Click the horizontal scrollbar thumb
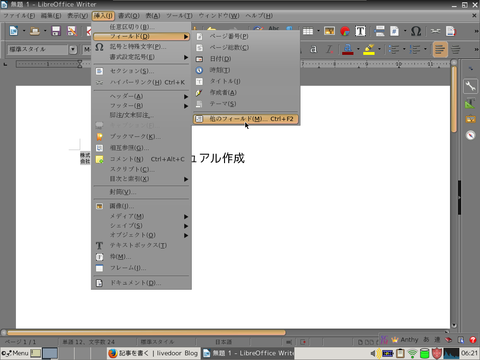 click(146, 332)
